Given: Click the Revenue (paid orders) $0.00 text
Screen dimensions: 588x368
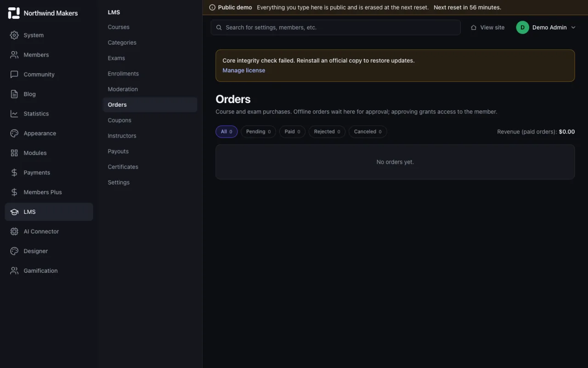Looking at the screenshot, I should pos(536,132).
